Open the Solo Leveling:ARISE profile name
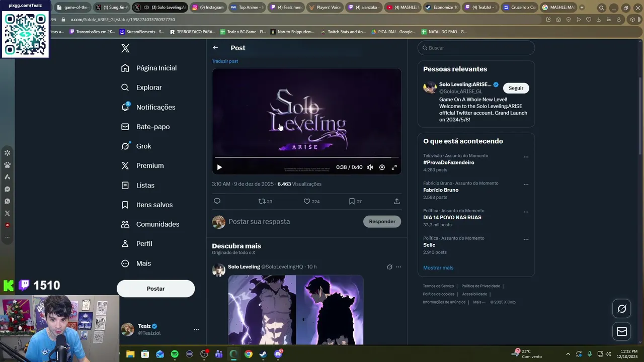This screenshot has height=362, width=644. point(465,84)
